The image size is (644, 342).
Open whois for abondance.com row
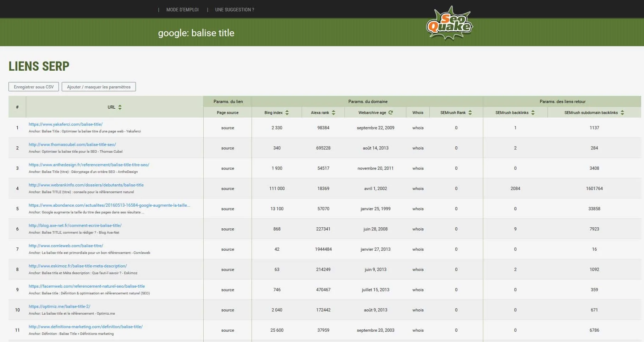pyautogui.click(x=418, y=209)
